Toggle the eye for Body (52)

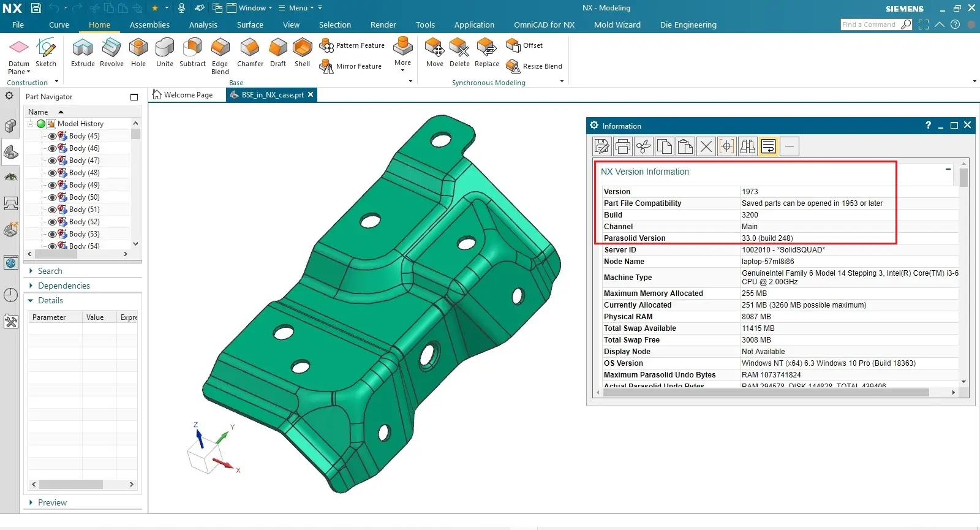(52, 222)
